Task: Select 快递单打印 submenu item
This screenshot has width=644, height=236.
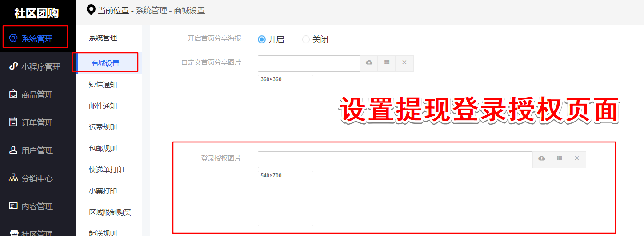Action: pos(107,169)
